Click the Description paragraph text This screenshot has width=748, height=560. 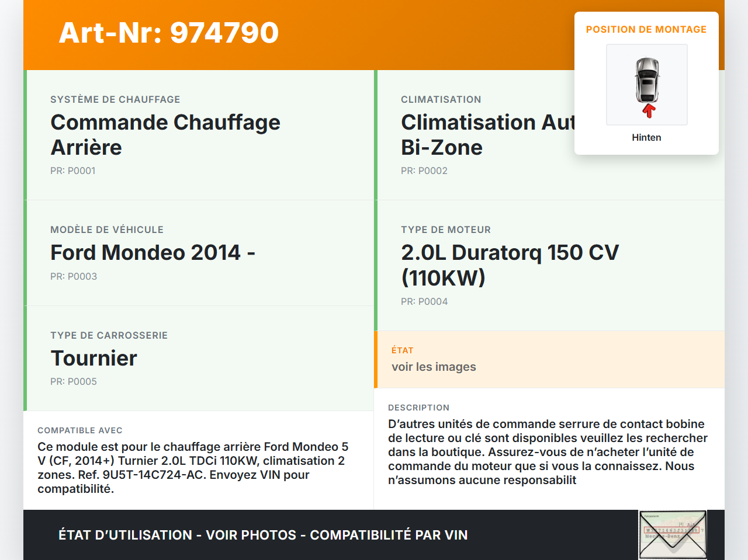pos(548,452)
